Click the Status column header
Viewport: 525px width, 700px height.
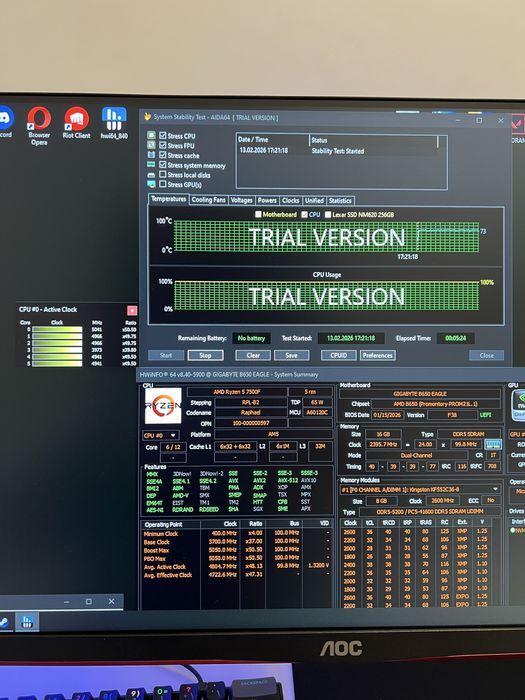[x=373, y=140]
